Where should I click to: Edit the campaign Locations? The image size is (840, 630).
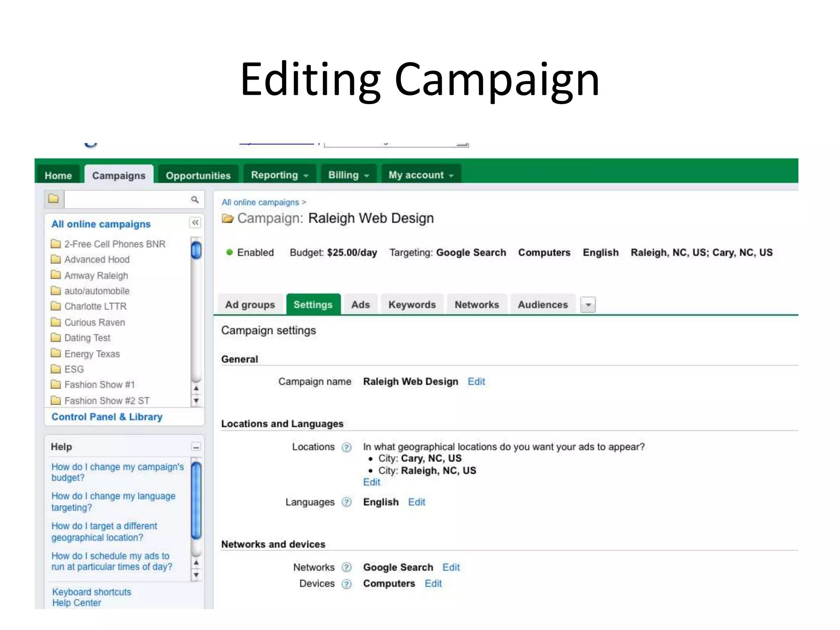[372, 482]
